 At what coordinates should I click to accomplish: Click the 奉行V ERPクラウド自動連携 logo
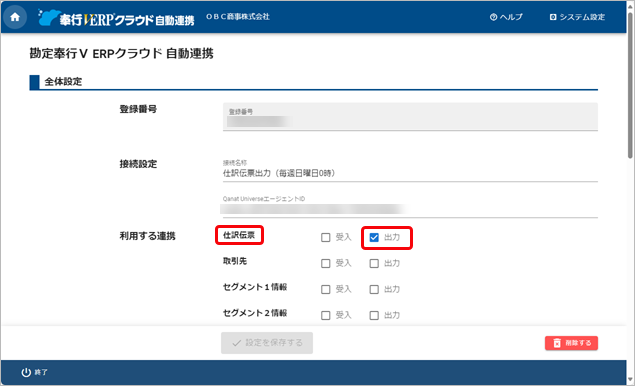116,18
